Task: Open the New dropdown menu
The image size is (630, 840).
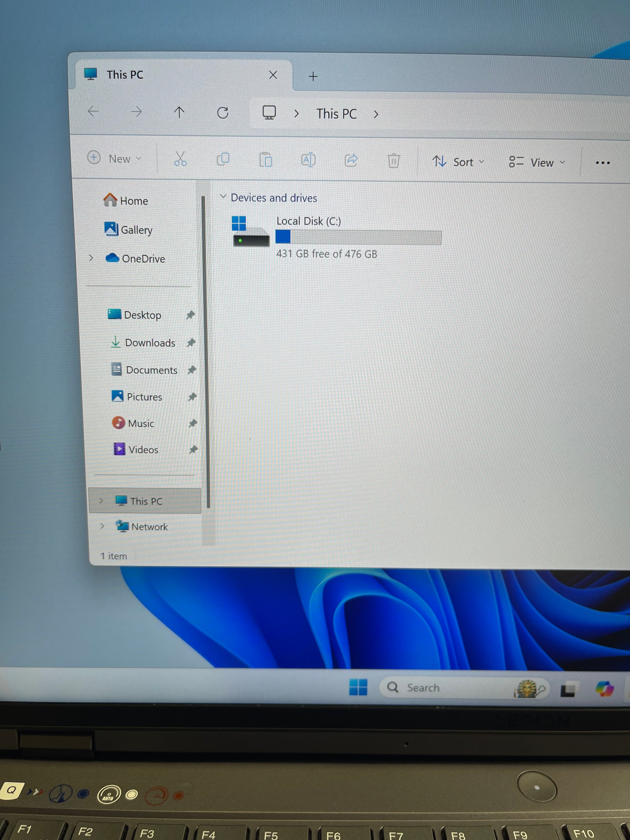Action: (114, 158)
